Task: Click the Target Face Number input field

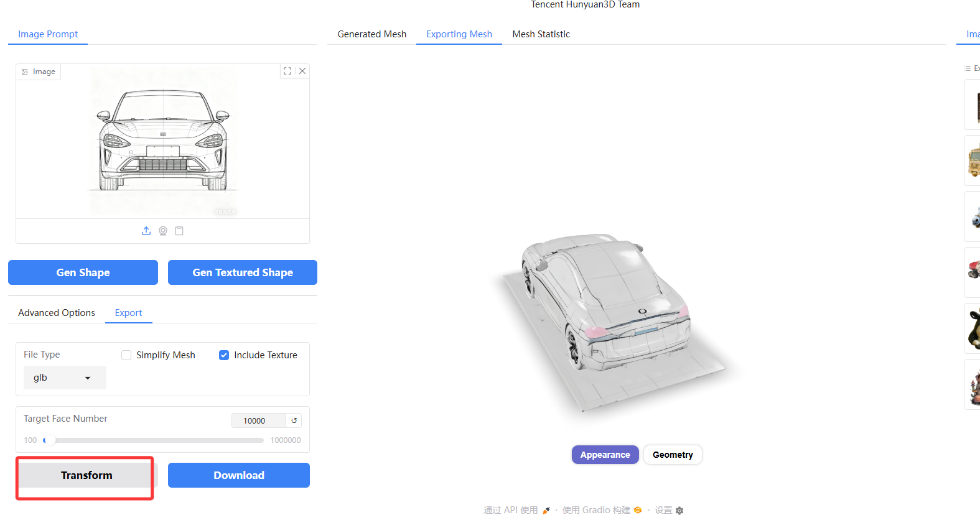Action: [258, 420]
